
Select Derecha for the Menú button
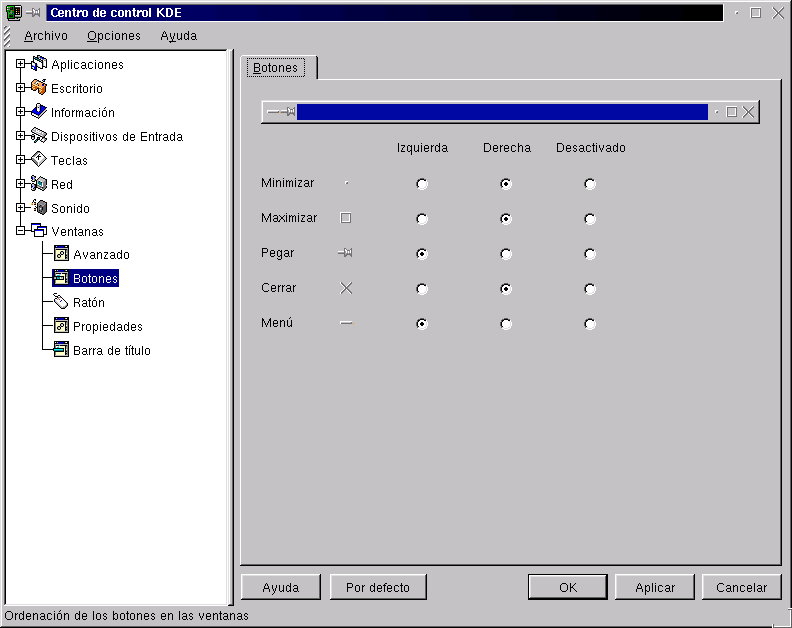[506, 324]
